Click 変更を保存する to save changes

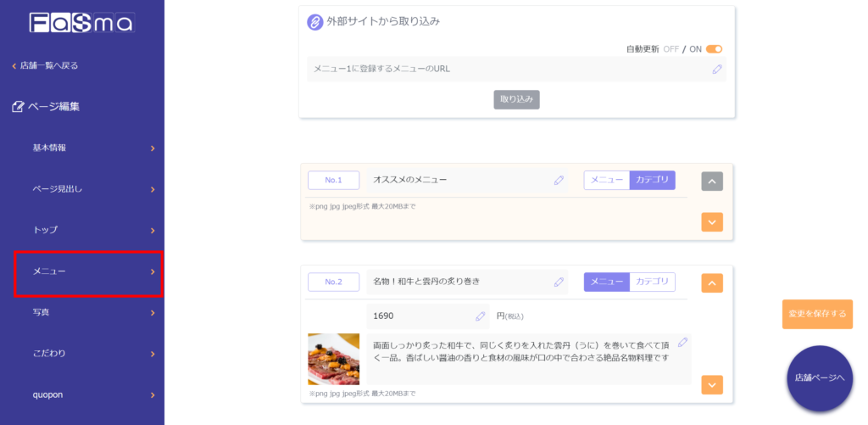tap(817, 314)
